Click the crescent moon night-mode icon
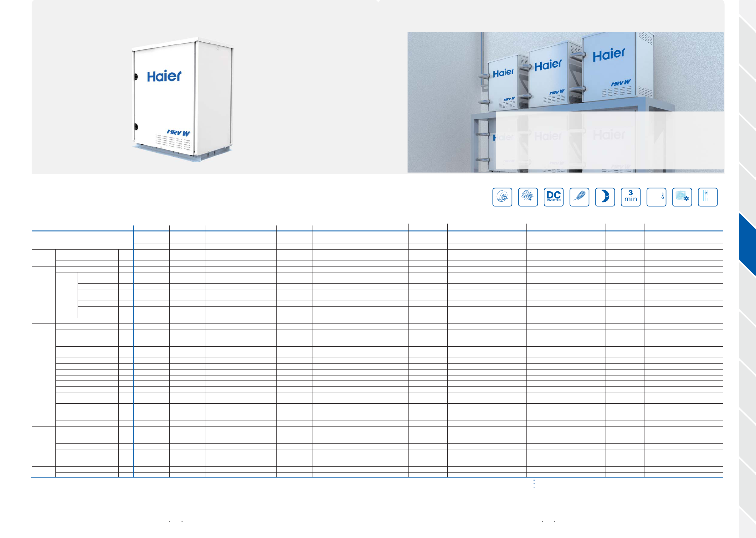Image resolution: width=756 pixels, height=538 pixels. [x=605, y=197]
